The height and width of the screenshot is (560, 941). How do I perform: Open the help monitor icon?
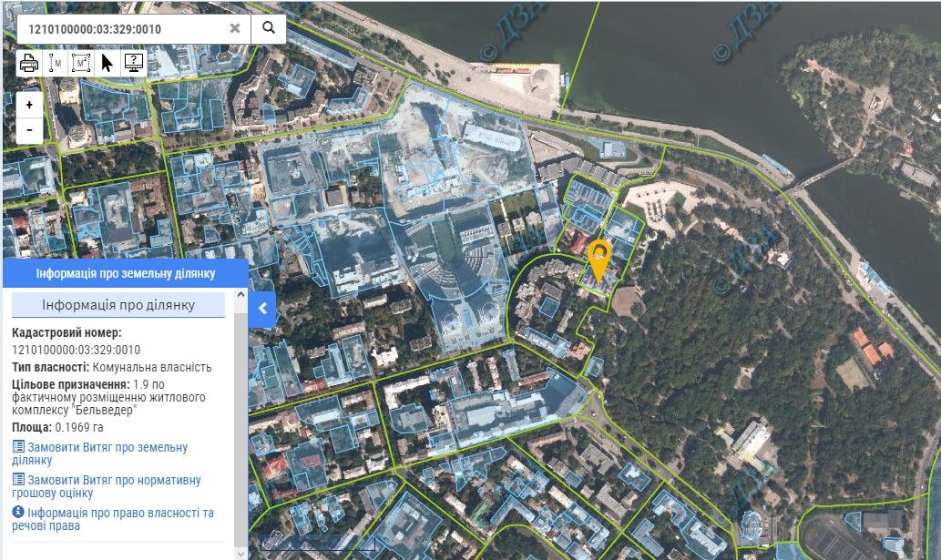click(133, 64)
